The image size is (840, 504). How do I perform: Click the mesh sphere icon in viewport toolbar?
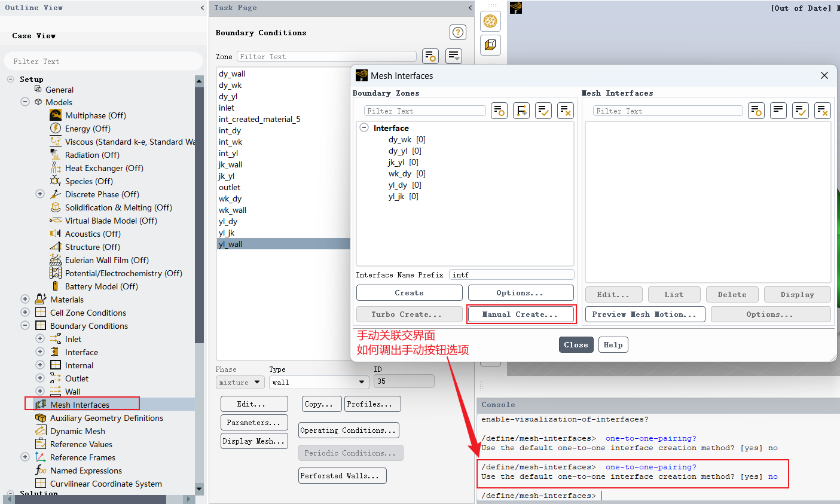pyautogui.click(x=490, y=21)
